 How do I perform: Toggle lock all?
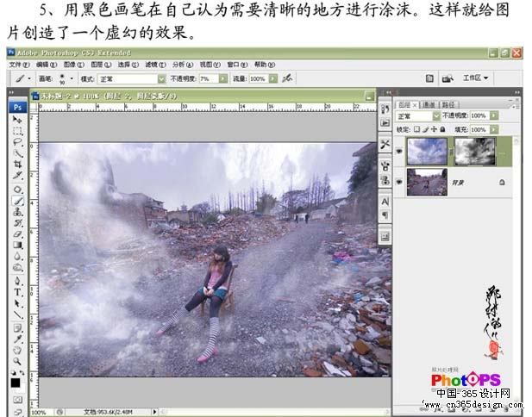click(x=442, y=129)
